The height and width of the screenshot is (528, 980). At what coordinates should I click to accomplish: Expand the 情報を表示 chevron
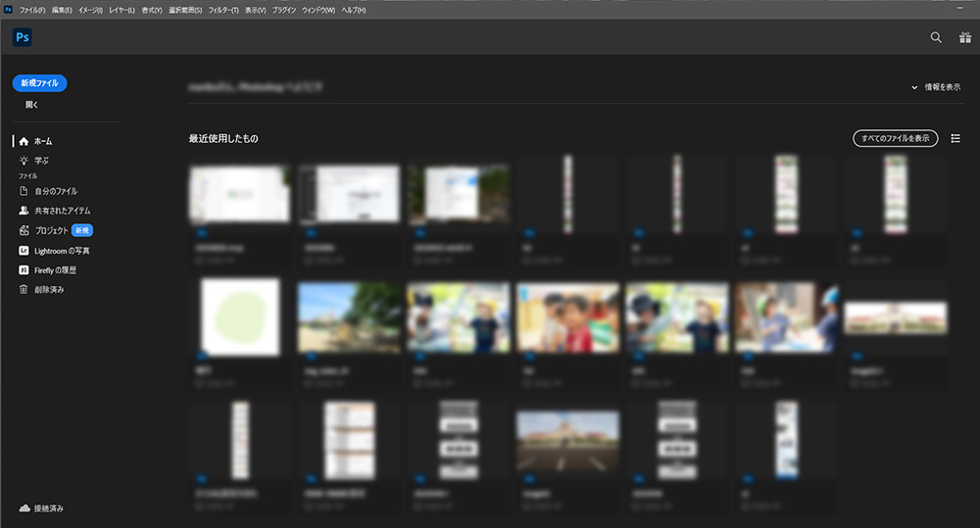pyautogui.click(x=913, y=87)
